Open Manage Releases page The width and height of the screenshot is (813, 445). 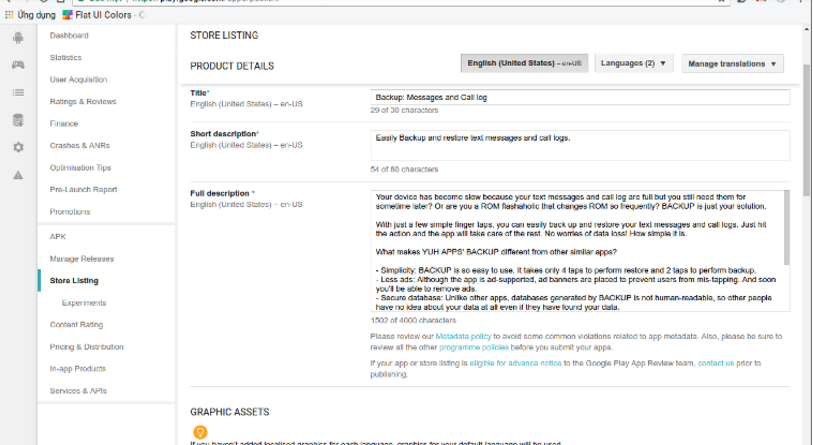pos(82,259)
